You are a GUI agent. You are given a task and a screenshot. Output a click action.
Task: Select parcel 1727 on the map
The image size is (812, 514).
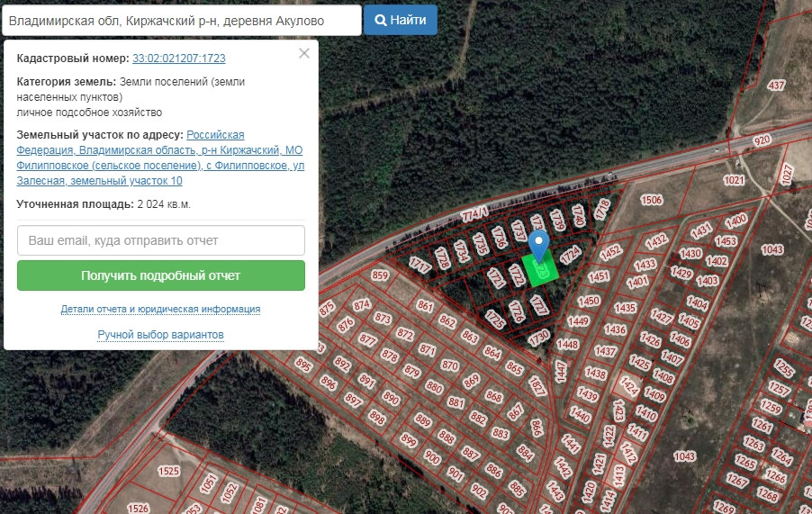538,304
